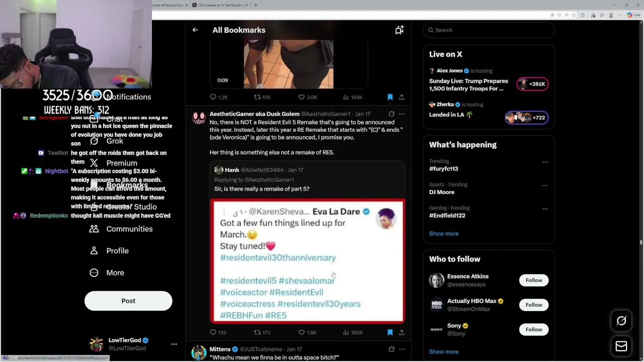This screenshot has height=362, width=644.
Task: Open More in the sidebar
Action: [107, 273]
